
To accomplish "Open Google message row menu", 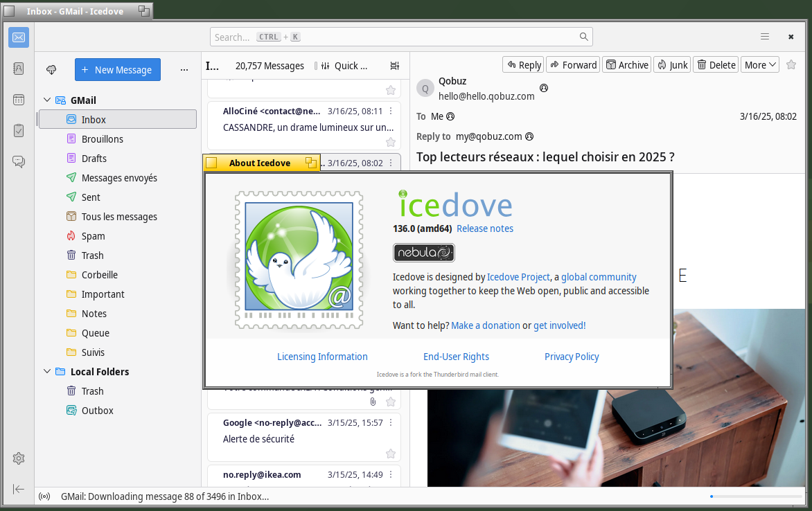I will [x=391, y=423].
